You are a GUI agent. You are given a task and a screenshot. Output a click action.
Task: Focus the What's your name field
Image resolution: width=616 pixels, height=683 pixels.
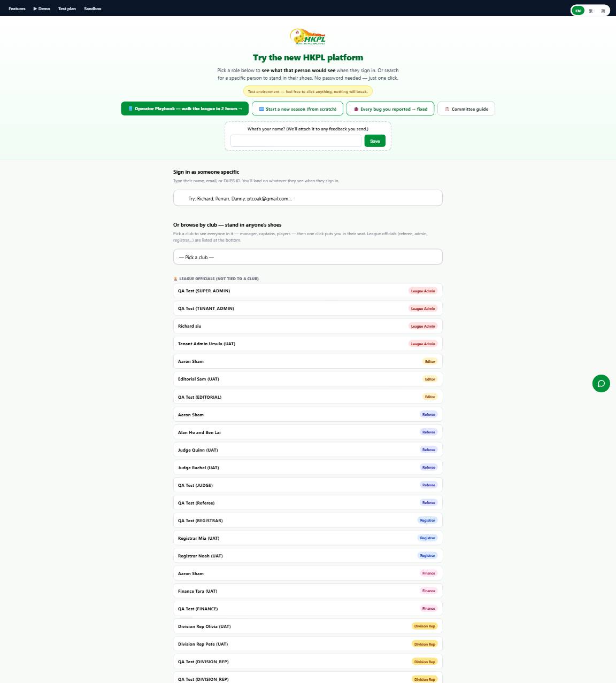pos(296,141)
